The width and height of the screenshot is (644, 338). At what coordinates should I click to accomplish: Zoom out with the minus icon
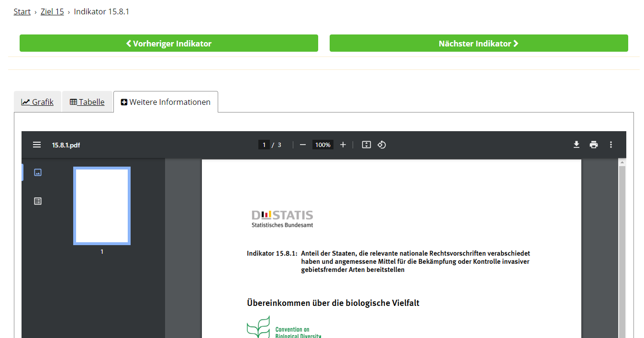coord(302,145)
